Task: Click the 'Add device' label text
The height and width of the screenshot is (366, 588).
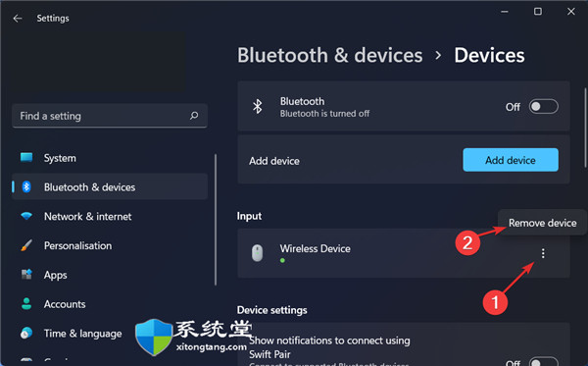Action: (x=274, y=161)
